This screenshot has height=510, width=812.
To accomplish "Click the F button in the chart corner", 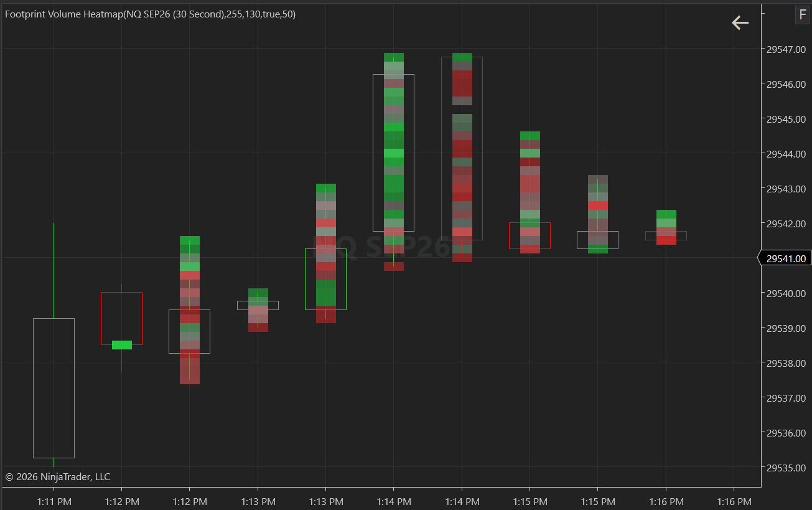I will click(802, 16).
